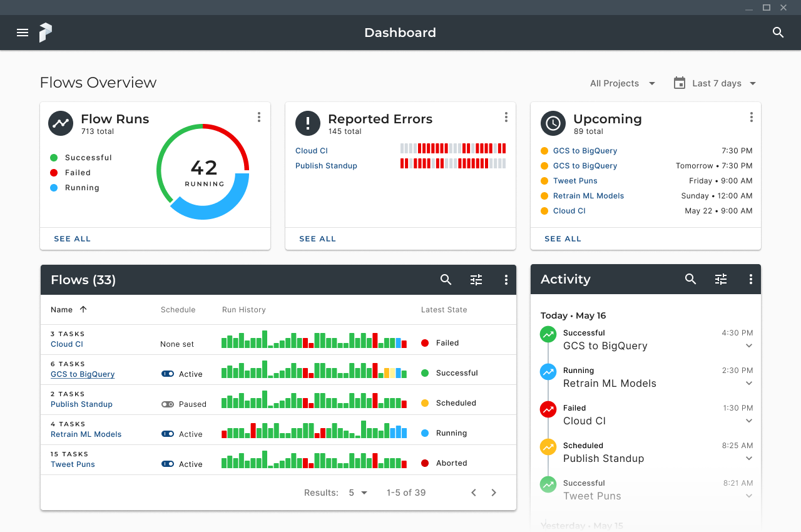
Task: Open the Reported Errors card options menu
Action: 506,117
